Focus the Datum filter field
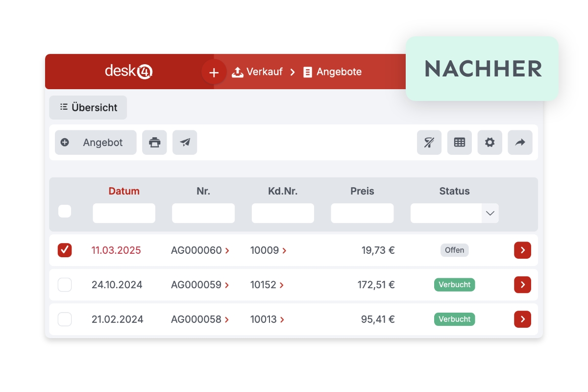Screen dimensions: 588x392 pyautogui.click(x=124, y=213)
